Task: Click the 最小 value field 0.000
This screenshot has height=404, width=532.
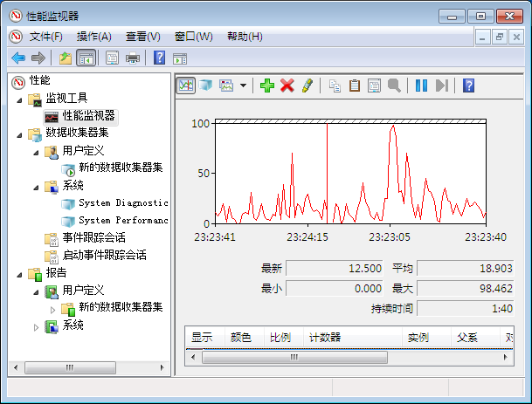Action: point(335,289)
